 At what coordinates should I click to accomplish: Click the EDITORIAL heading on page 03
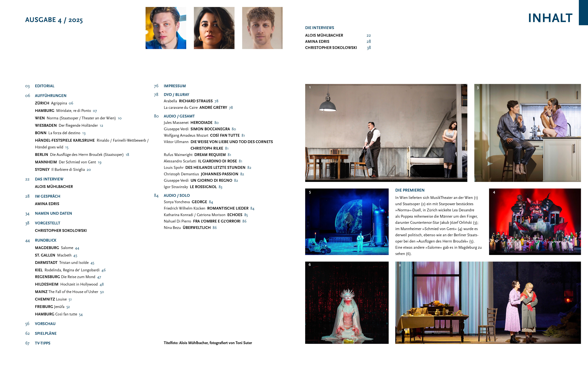(44, 86)
